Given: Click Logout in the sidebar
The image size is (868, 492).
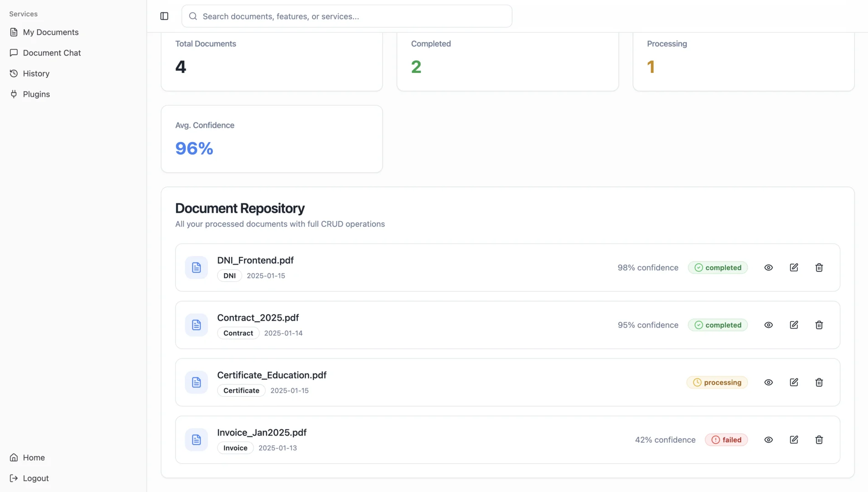Looking at the screenshot, I should (36, 478).
